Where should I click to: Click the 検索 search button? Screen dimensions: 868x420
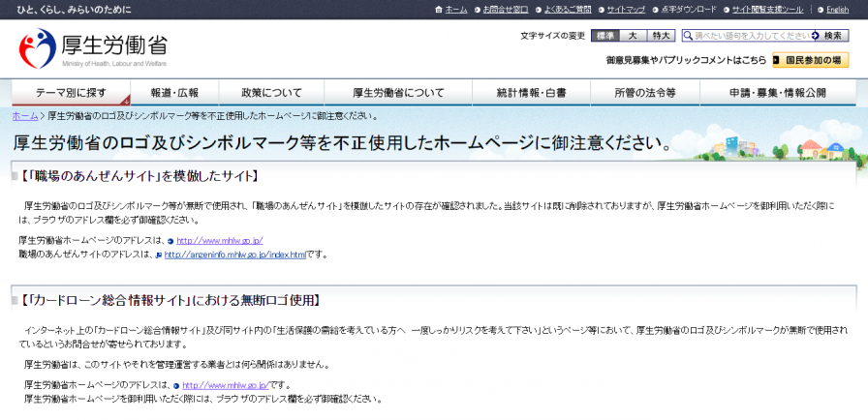pos(830,36)
